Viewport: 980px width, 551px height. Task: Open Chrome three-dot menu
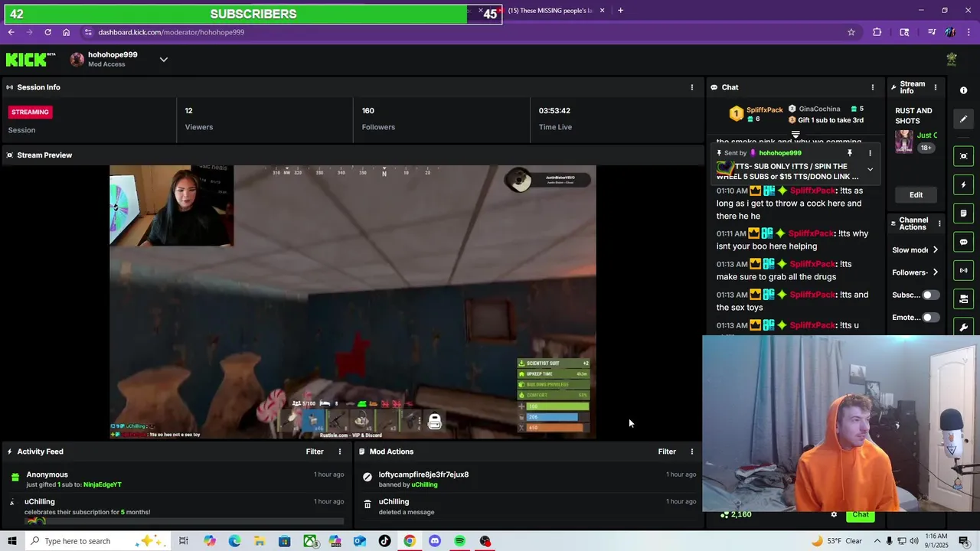click(969, 32)
